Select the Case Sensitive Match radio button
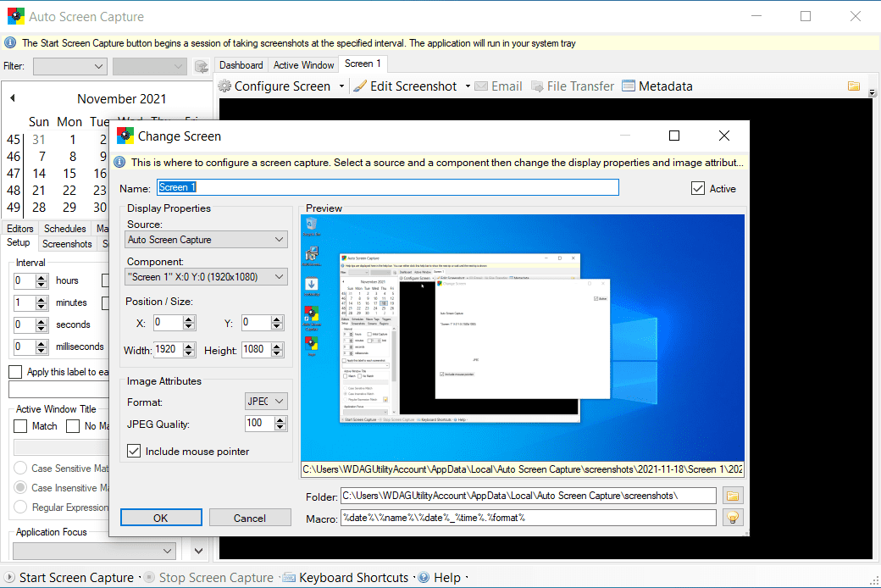Viewport: 881px width, 588px height. point(20,468)
